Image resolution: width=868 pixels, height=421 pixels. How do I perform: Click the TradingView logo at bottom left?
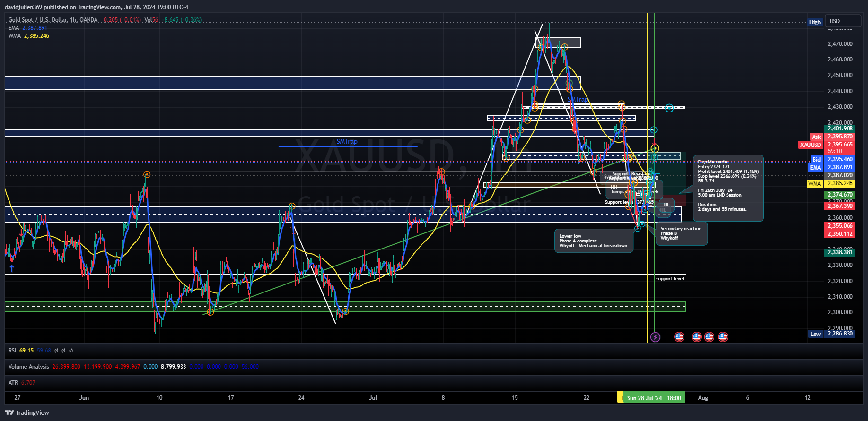[27, 412]
